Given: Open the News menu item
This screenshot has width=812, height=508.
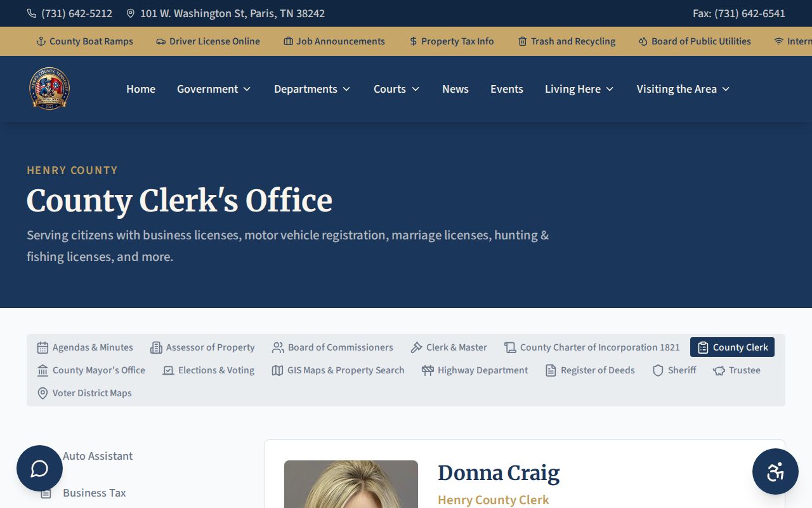Looking at the screenshot, I should [x=455, y=89].
